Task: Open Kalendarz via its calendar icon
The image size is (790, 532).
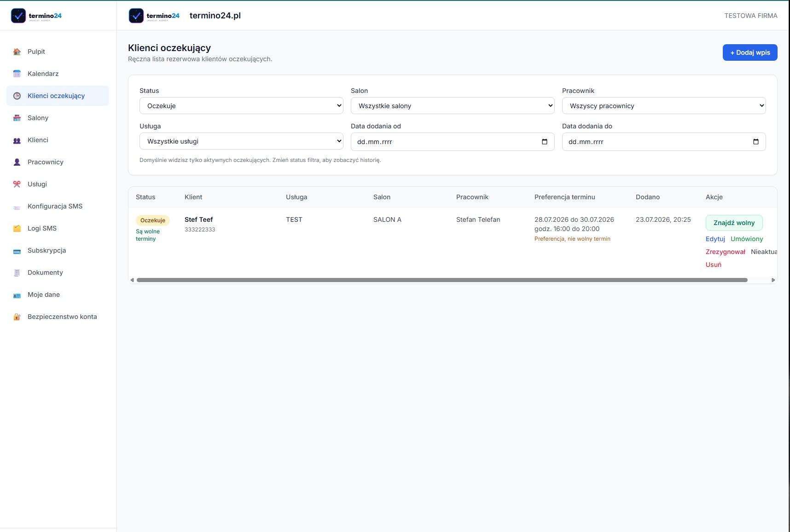Action: point(17,74)
